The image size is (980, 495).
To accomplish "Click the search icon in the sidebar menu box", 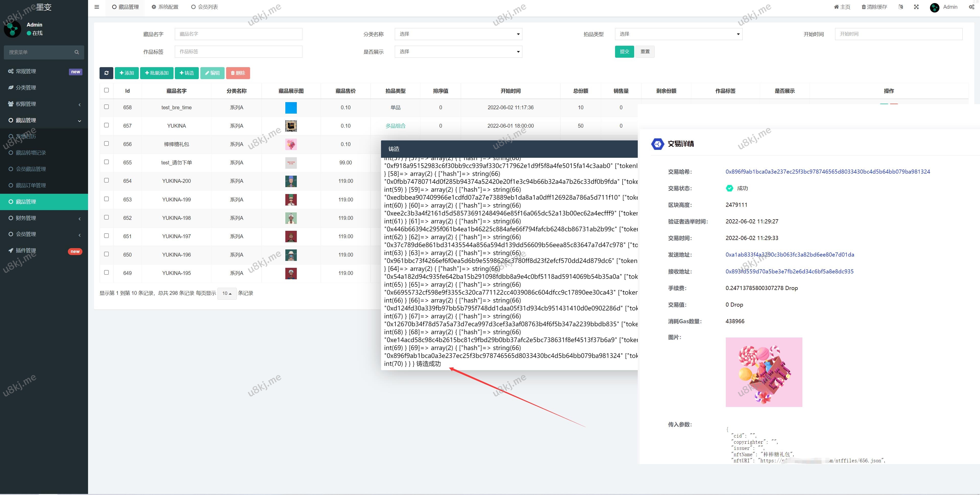I will pyautogui.click(x=77, y=52).
